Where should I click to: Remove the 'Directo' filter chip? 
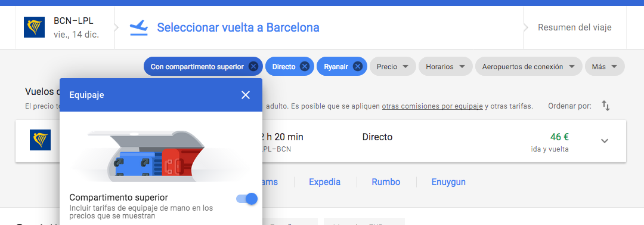[x=304, y=67]
